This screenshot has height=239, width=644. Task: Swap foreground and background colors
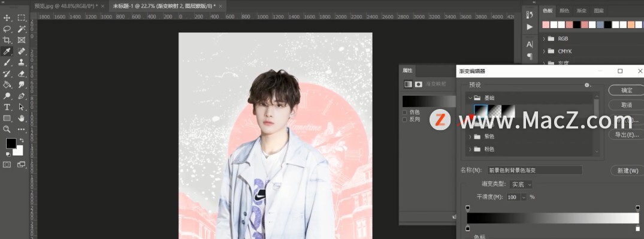pyautogui.click(x=22, y=140)
